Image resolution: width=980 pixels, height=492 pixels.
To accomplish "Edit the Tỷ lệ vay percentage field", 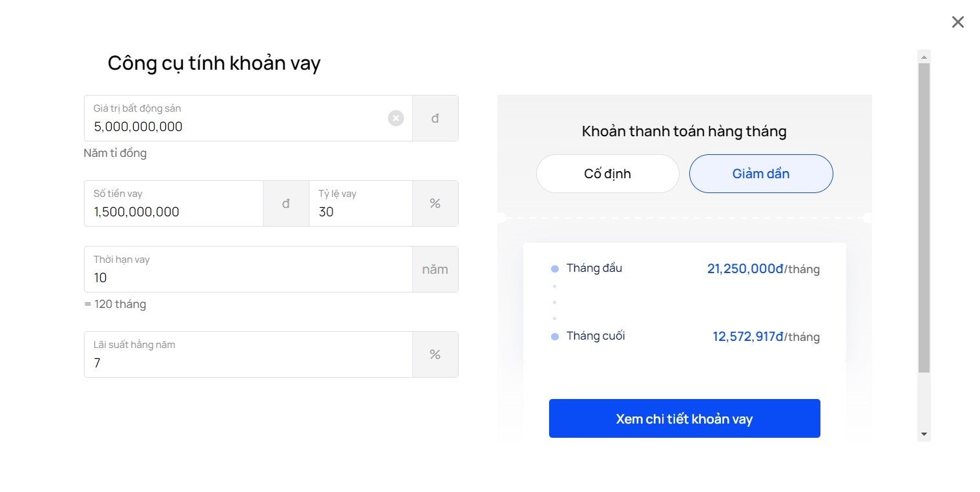I will click(x=360, y=203).
